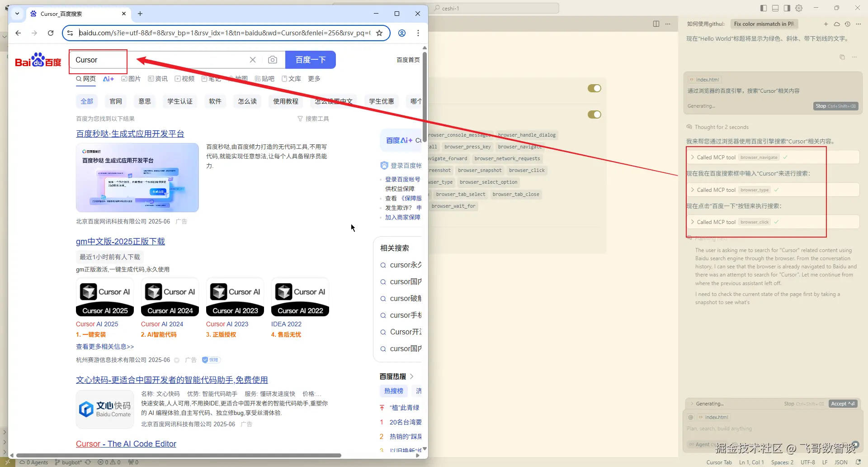This screenshot has height=467, width=868.
Task: View site information icon in address bar
Action: 70,33
